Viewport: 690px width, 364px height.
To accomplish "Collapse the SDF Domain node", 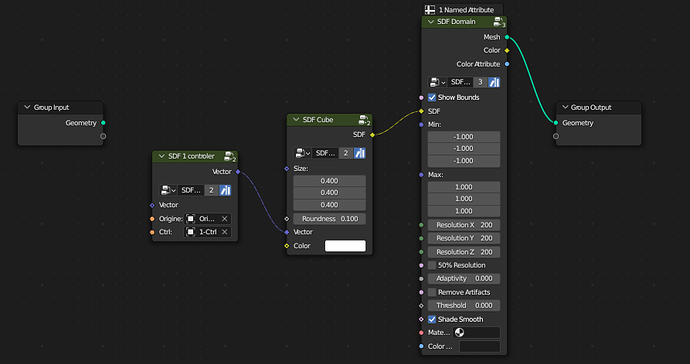I will (x=431, y=22).
